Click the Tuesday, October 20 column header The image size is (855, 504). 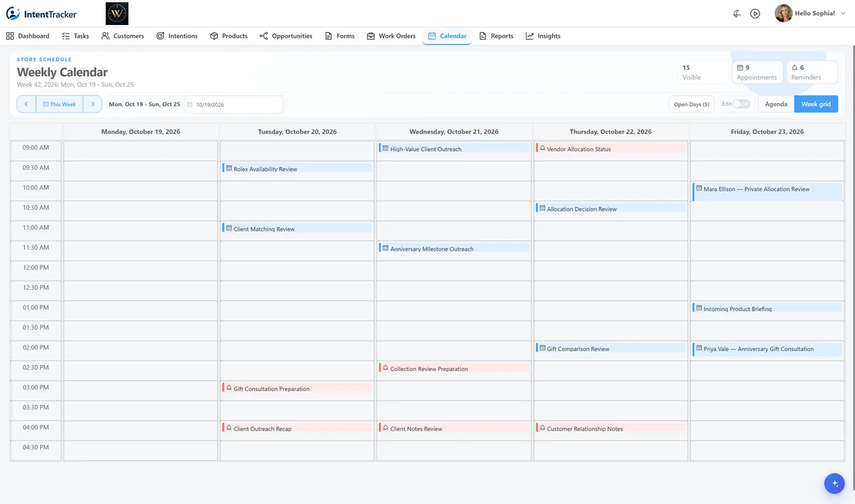(297, 132)
